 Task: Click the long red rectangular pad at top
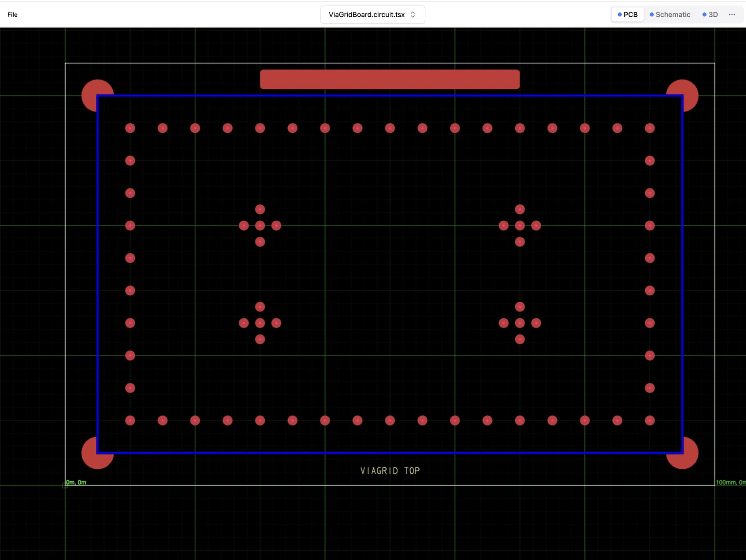390,80
